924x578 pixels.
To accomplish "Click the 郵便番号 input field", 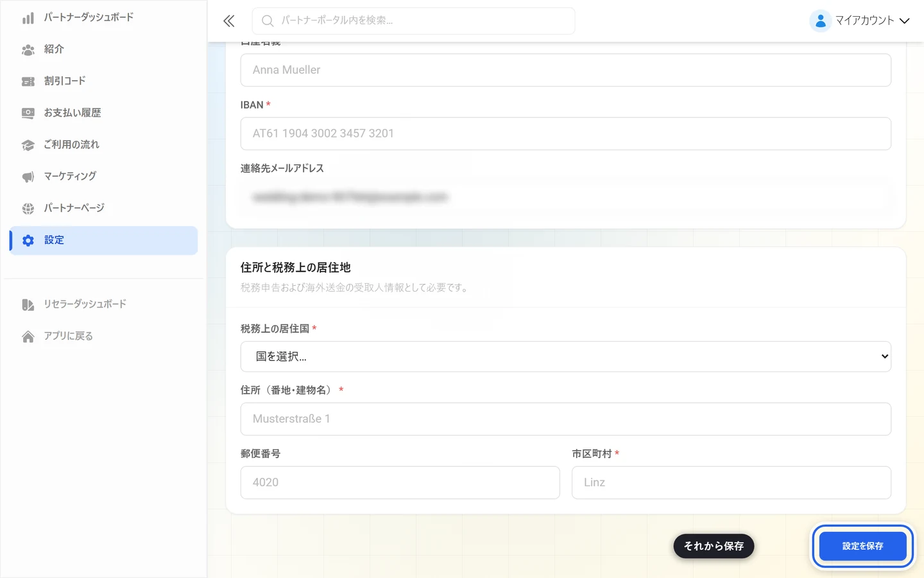I will [x=400, y=482].
